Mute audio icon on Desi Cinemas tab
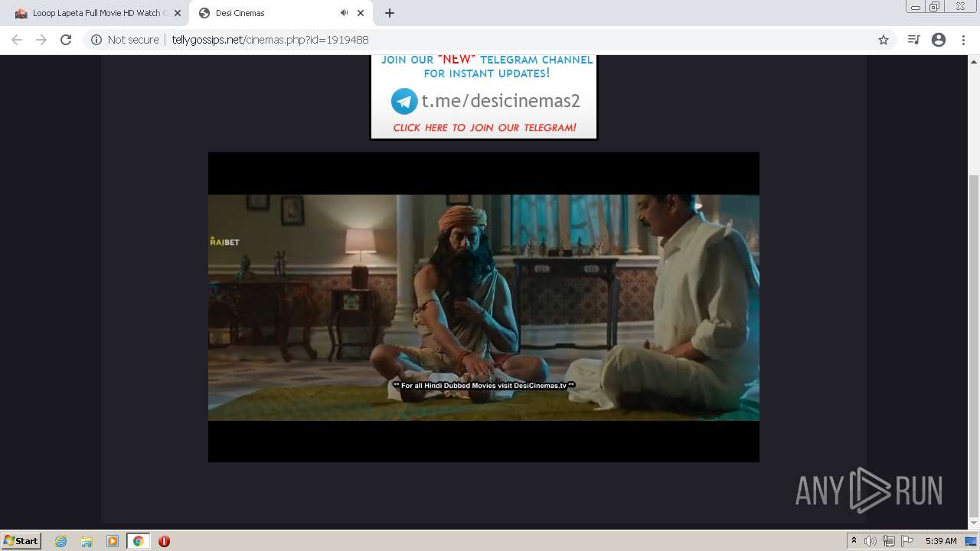This screenshot has width=980, height=551. pyautogui.click(x=344, y=13)
